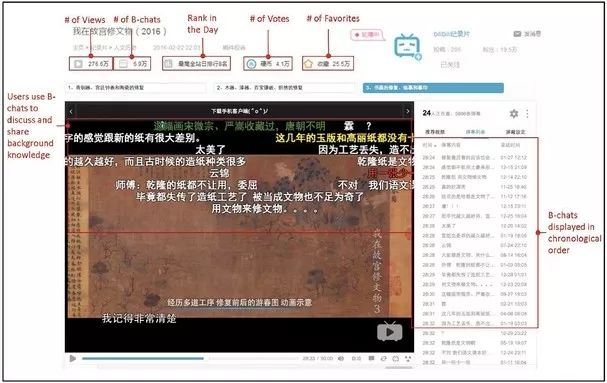Viewport: 607px width, 383px height.
Task: Open the danmaku settings gear icon
Action: (514, 113)
